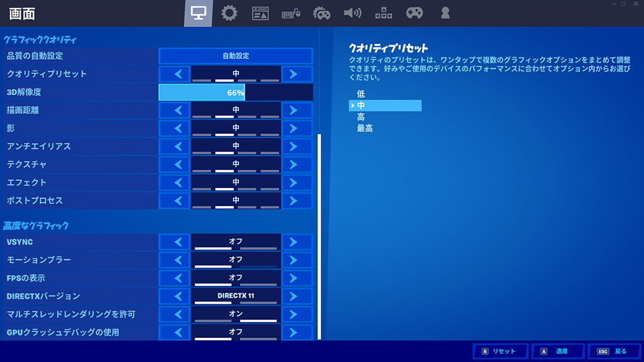644x362 pixels.
Task: Change DIRECTXバージョン with left arrow
Action: point(175,296)
